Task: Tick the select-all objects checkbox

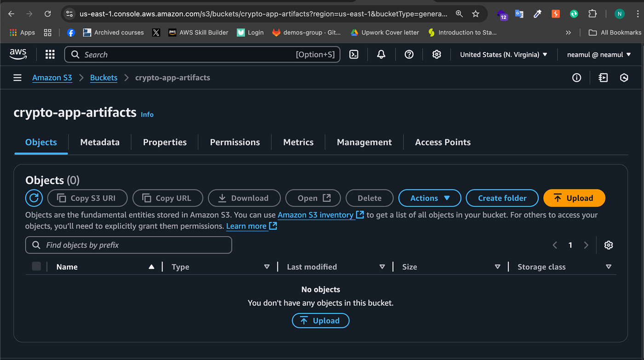Action: click(x=36, y=266)
